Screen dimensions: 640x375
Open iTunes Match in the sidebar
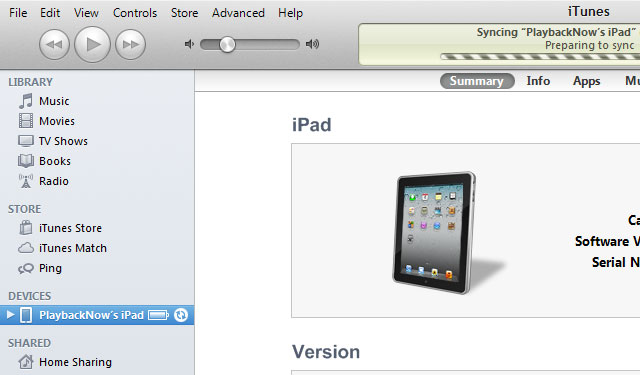(x=73, y=248)
